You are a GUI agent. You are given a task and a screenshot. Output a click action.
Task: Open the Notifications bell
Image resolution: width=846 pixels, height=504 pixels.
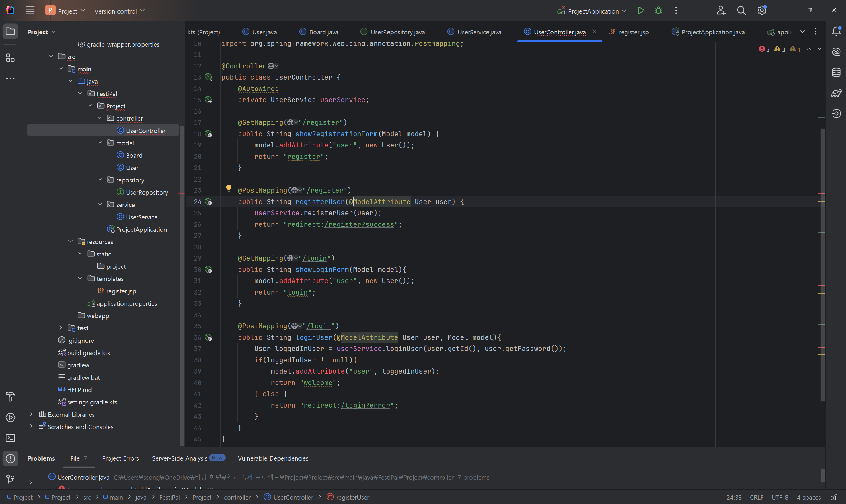(x=836, y=32)
